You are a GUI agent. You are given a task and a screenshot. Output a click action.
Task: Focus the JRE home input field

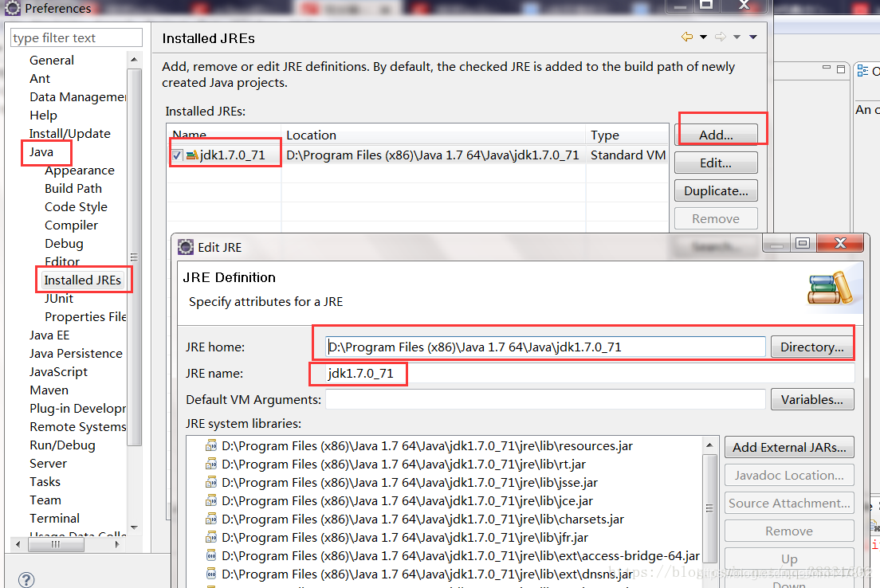point(545,347)
